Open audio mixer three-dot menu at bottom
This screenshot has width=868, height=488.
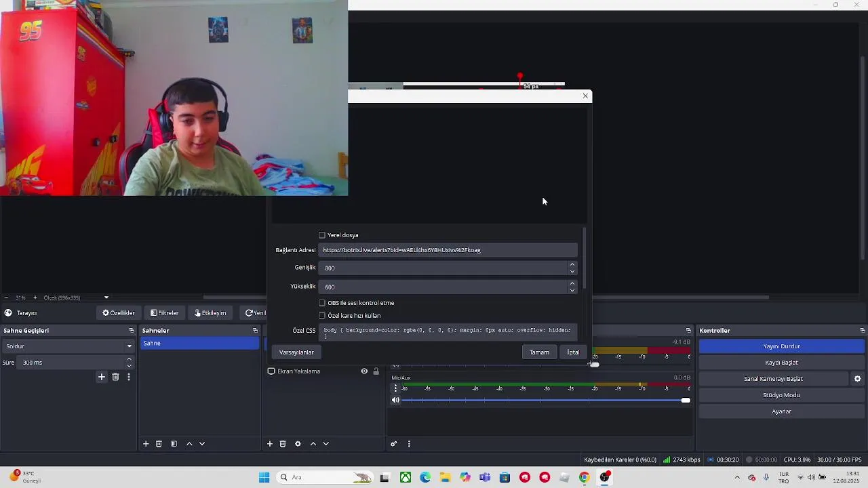point(409,444)
